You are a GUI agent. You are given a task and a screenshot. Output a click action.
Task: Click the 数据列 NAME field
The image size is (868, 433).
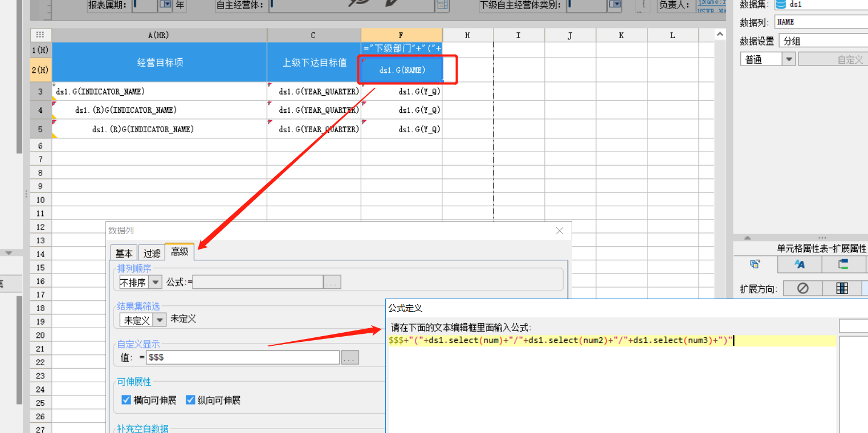point(821,22)
